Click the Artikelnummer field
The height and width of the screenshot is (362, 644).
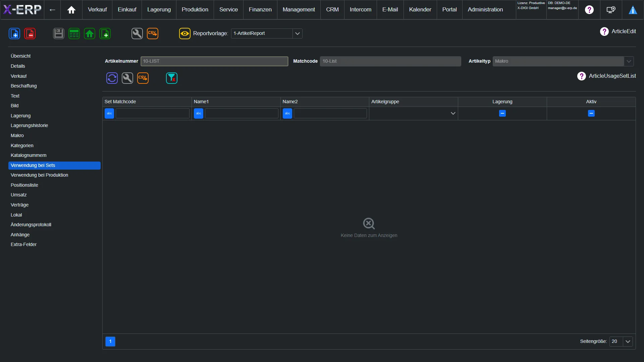(214, 61)
